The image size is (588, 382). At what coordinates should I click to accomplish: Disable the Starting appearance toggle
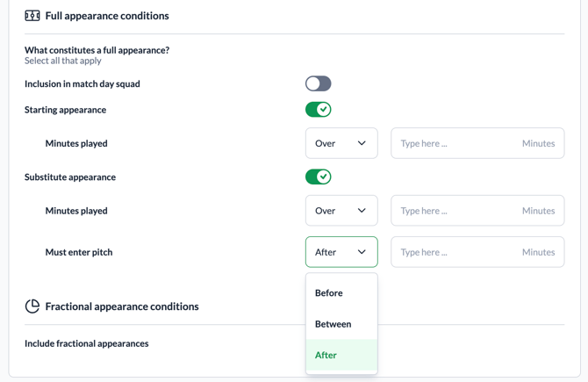point(318,110)
